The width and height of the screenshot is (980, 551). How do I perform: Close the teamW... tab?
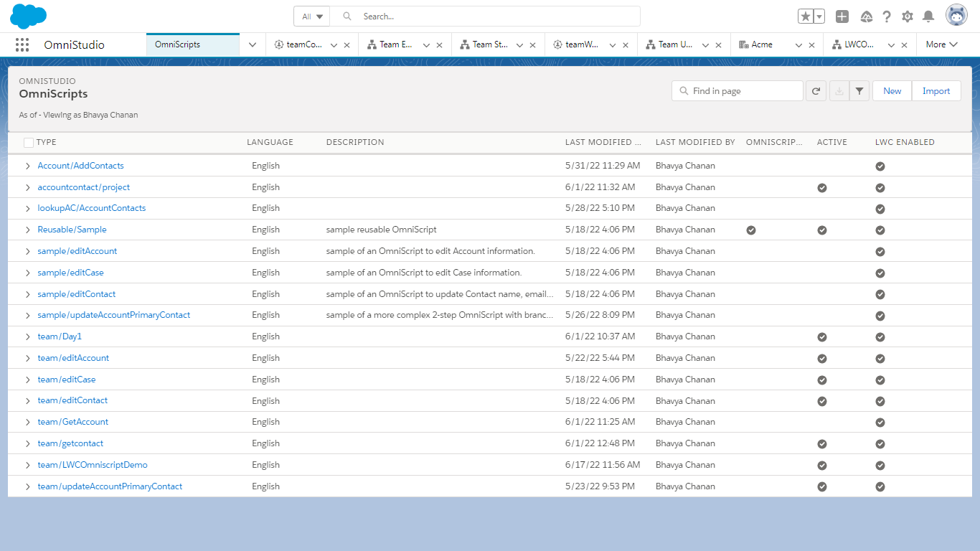pos(626,45)
